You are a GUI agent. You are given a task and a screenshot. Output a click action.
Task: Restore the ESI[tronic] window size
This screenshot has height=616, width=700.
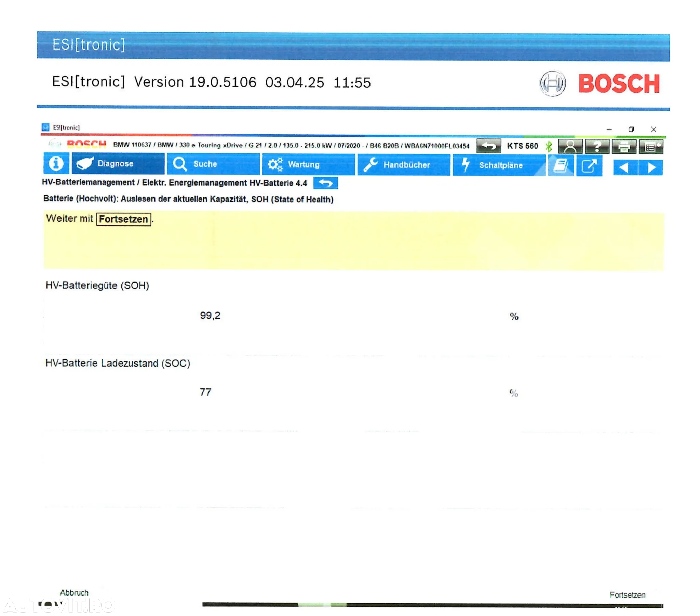[x=631, y=129]
